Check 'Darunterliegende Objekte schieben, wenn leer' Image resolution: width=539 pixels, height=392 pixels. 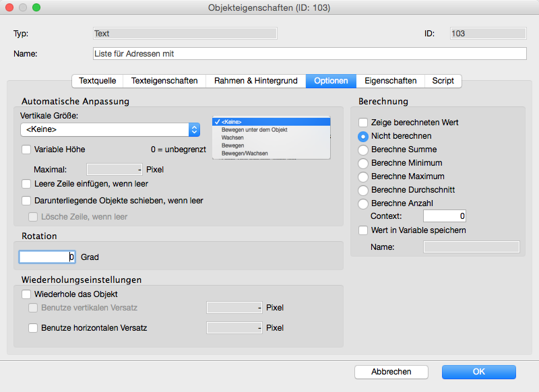26,201
